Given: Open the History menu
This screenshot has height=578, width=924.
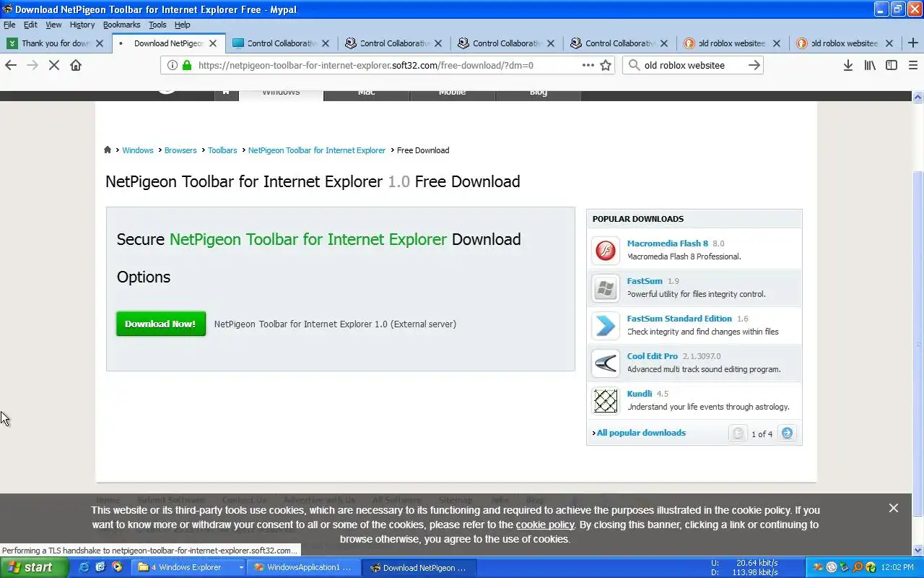Looking at the screenshot, I should (x=82, y=25).
